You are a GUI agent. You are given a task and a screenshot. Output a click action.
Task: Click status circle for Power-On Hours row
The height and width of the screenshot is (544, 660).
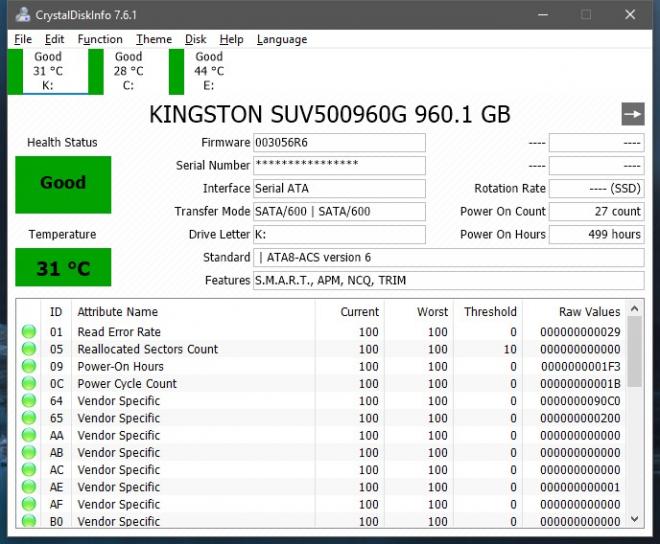[x=29, y=366]
